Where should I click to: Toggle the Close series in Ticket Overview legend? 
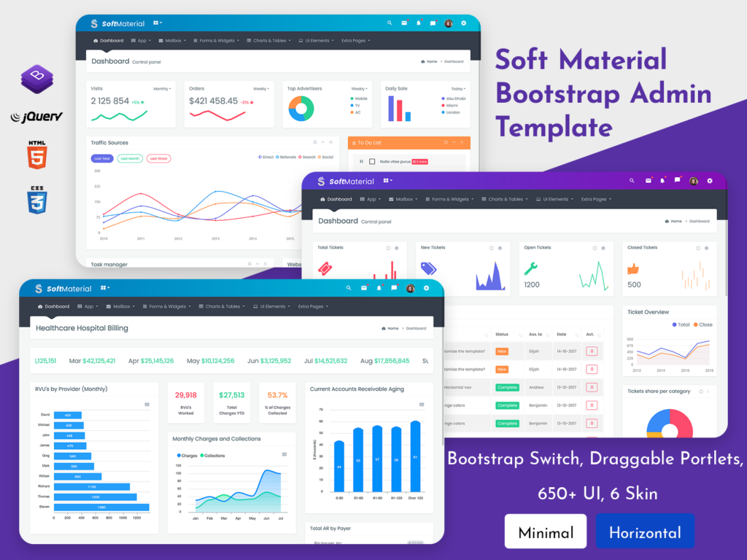coord(703,324)
